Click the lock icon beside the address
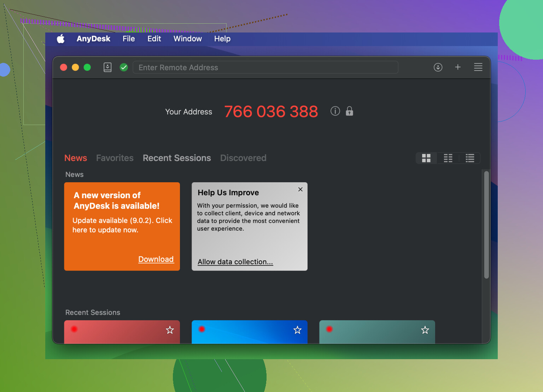 pos(349,111)
